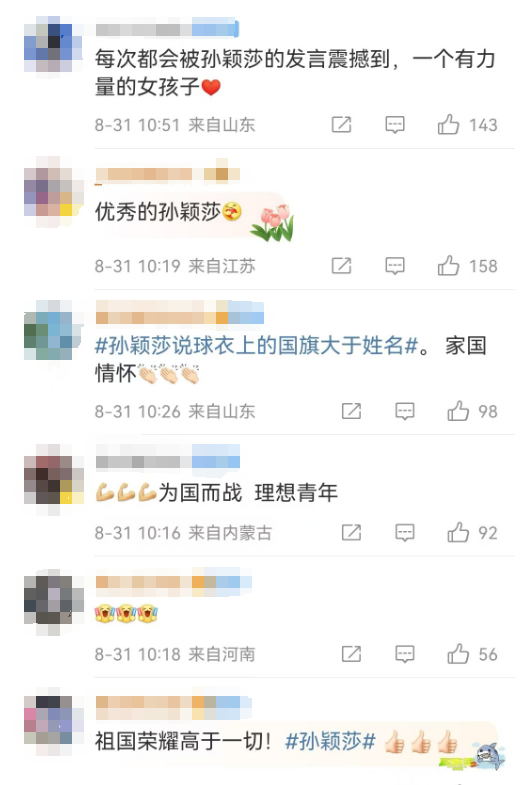
Task: Share the 家国情怀 comment
Action: click(351, 411)
